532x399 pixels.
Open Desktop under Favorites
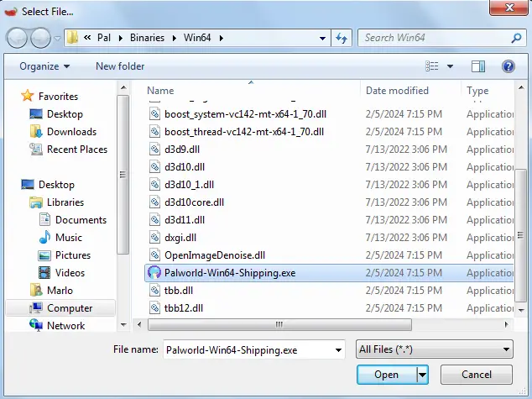coord(56,114)
